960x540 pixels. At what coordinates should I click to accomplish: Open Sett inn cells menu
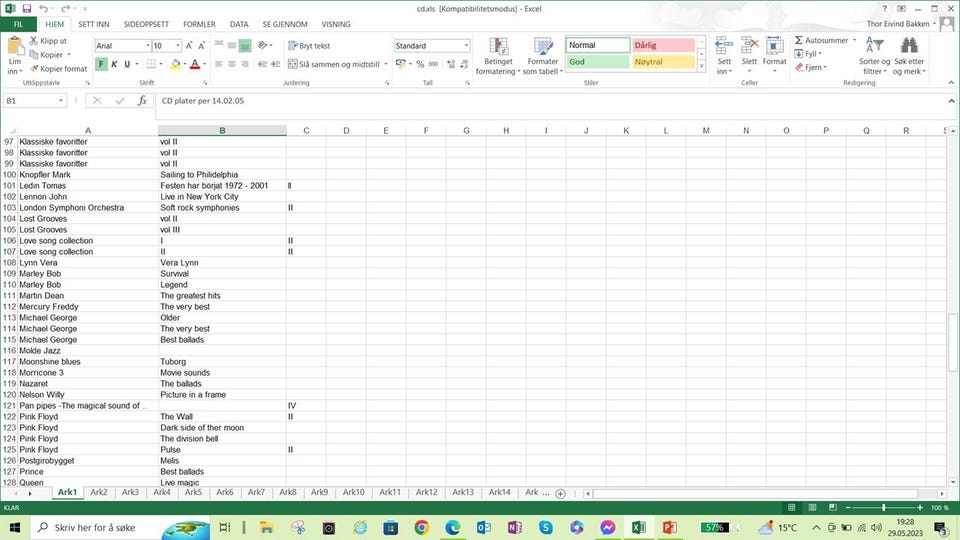(x=724, y=56)
